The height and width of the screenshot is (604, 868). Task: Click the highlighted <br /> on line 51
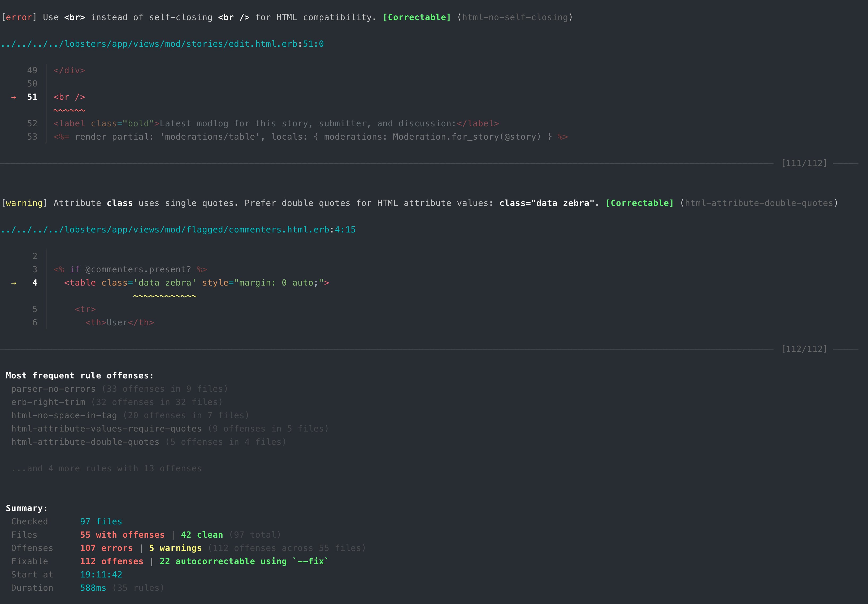pos(69,97)
